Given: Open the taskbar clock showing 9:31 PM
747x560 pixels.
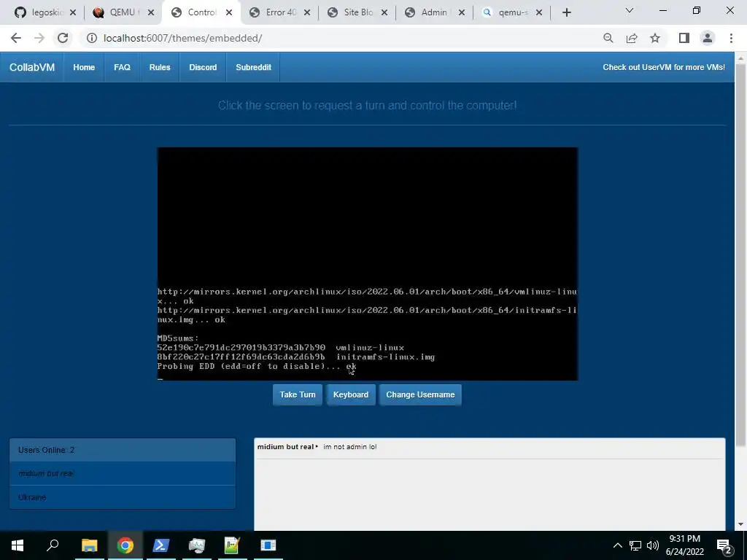Looking at the screenshot, I should pos(684,545).
